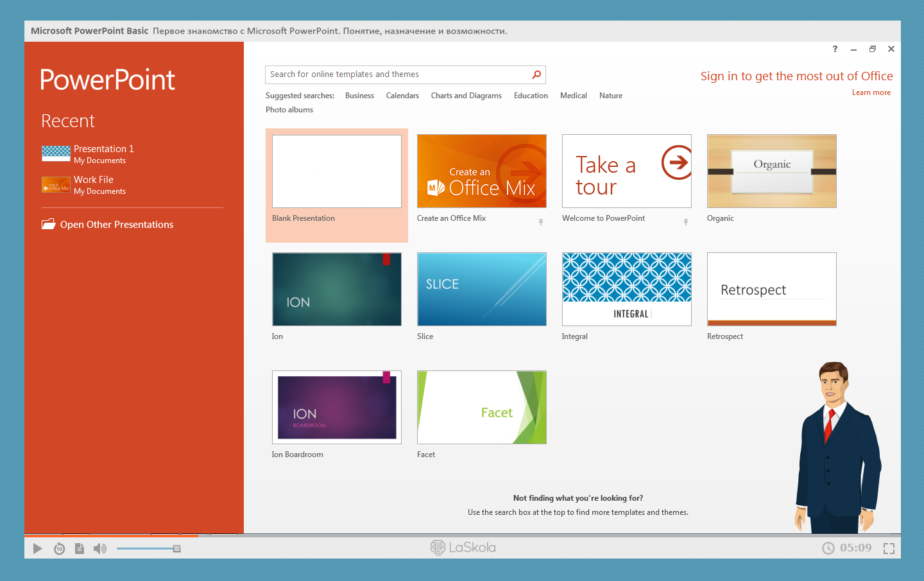This screenshot has height=581, width=924.
Task: Mute the audio using the speaker icon
Action: tap(99, 548)
